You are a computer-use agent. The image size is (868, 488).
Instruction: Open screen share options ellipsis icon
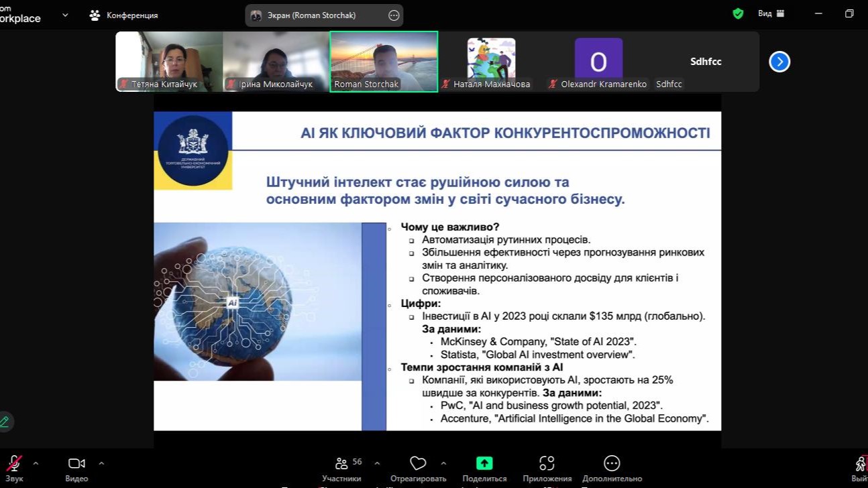394,15
